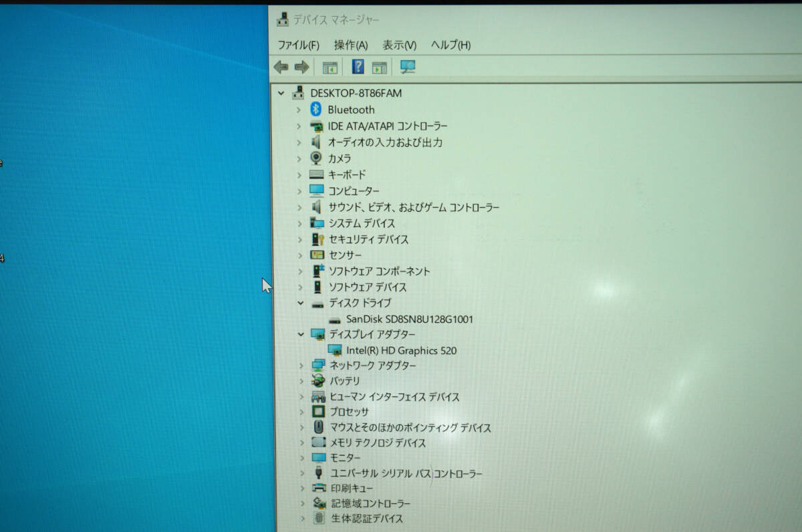Click the blue question mark Help icon
802x532 pixels.
[358, 66]
